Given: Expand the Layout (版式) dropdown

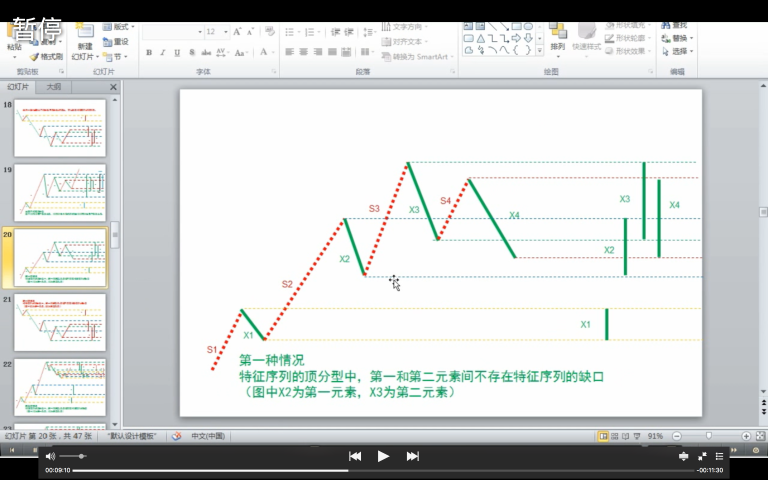Looking at the screenshot, I should pyautogui.click(x=122, y=27).
